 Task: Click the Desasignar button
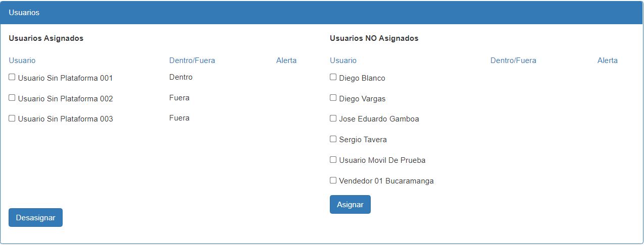coord(35,218)
